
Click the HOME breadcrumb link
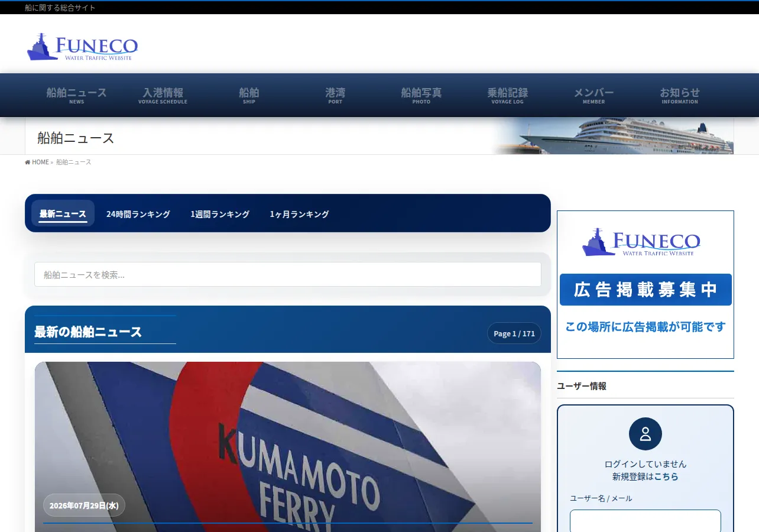40,162
